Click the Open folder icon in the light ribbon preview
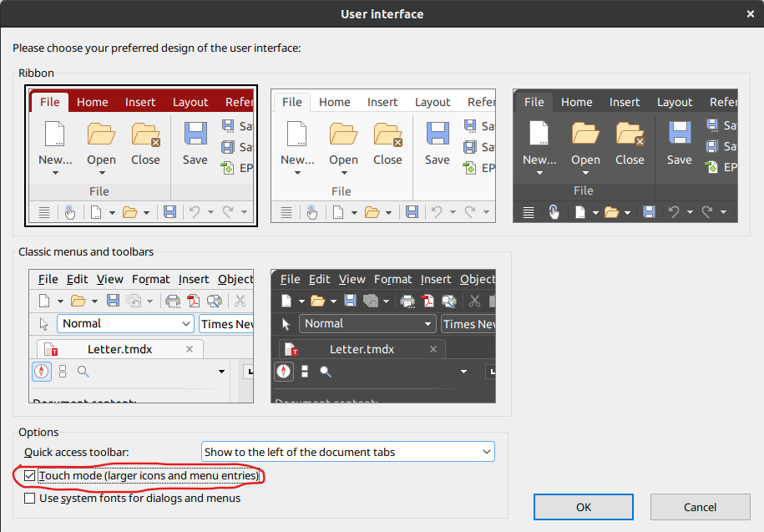Image resolution: width=764 pixels, height=532 pixels. click(343, 134)
